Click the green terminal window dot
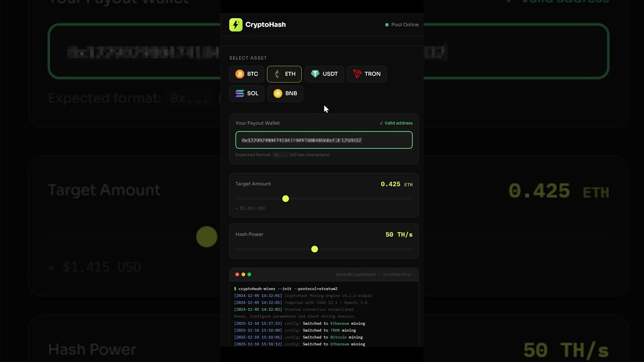 pyautogui.click(x=249, y=275)
